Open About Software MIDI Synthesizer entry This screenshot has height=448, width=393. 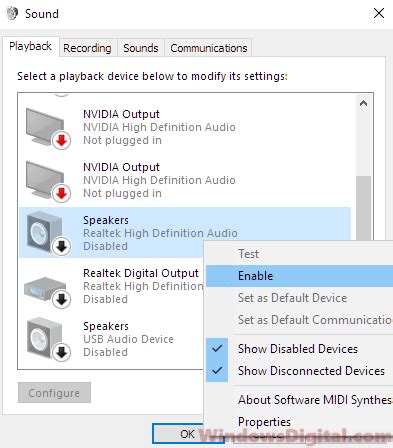299,400
